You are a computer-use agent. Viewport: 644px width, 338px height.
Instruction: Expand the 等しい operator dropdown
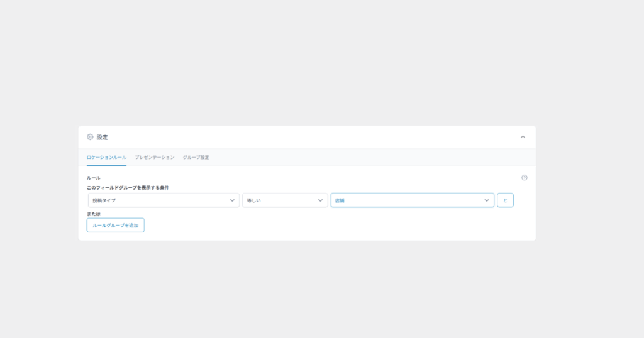280,200
